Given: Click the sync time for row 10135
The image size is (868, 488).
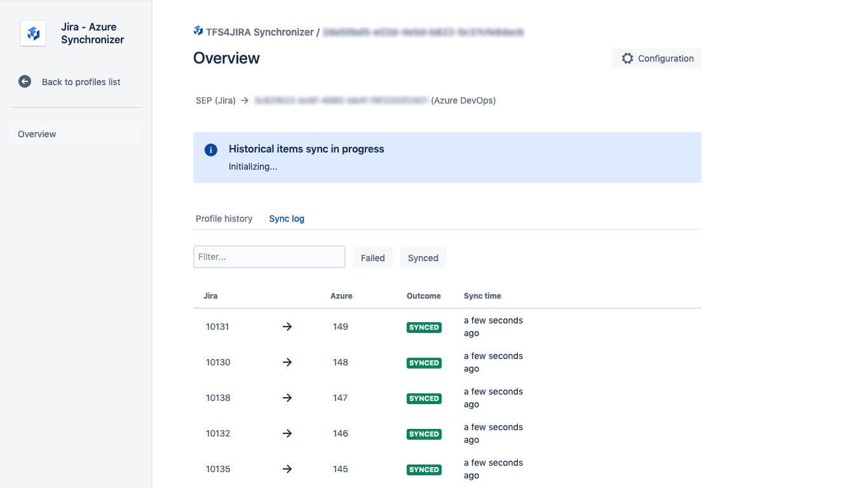Looking at the screenshot, I should tap(493, 469).
